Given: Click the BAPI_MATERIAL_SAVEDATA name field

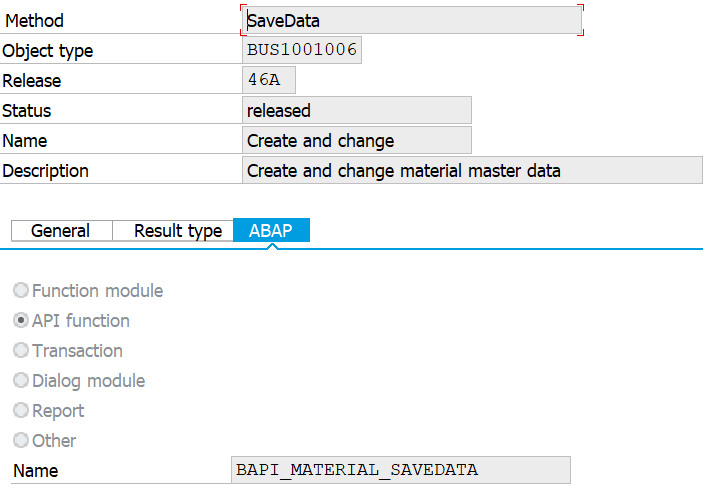Looking at the screenshot, I should pyautogui.click(x=401, y=470).
